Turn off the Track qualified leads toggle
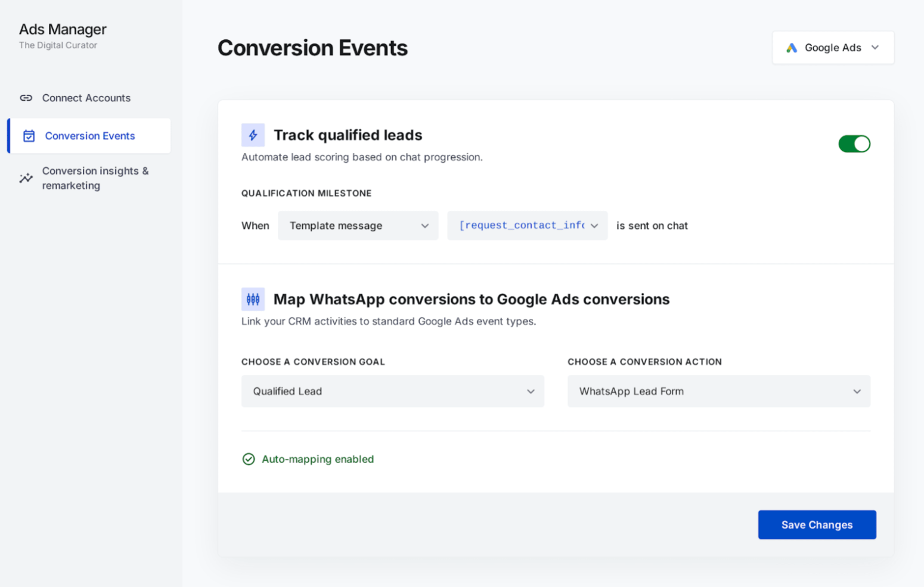The width and height of the screenshot is (924, 587). (x=854, y=144)
